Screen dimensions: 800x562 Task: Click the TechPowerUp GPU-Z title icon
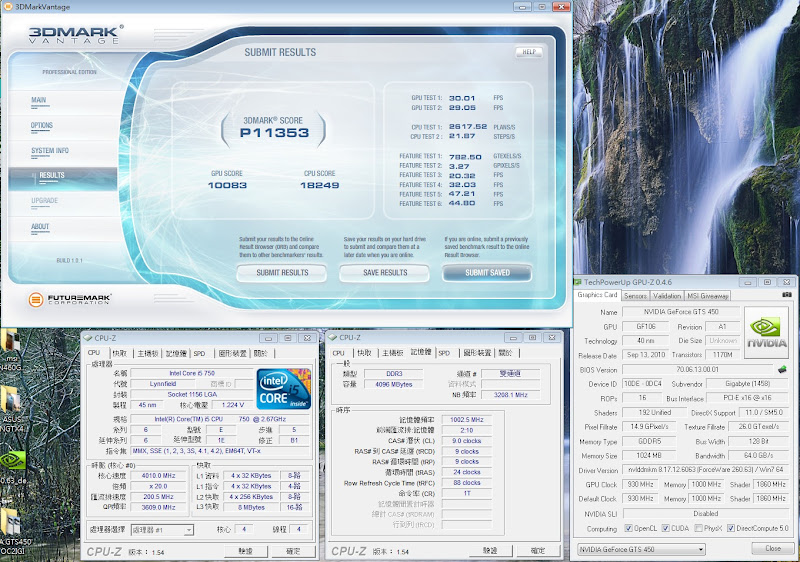(x=578, y=282)
